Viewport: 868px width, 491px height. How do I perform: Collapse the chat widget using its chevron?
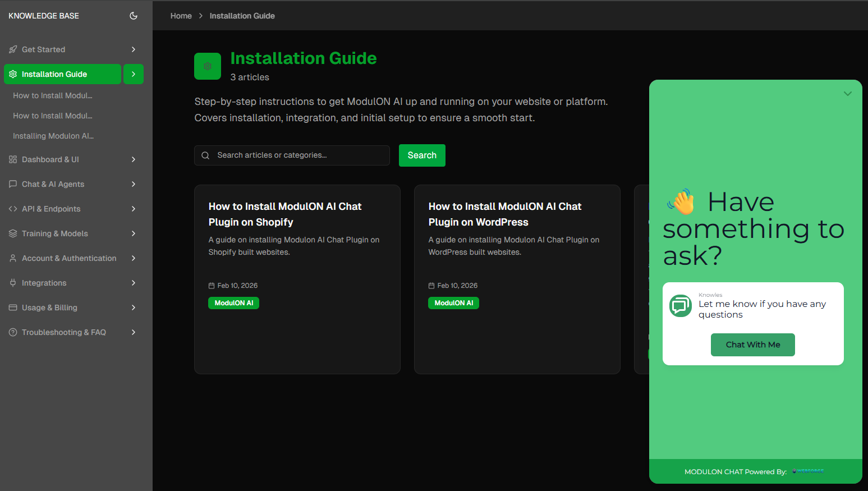click(847, 93)
